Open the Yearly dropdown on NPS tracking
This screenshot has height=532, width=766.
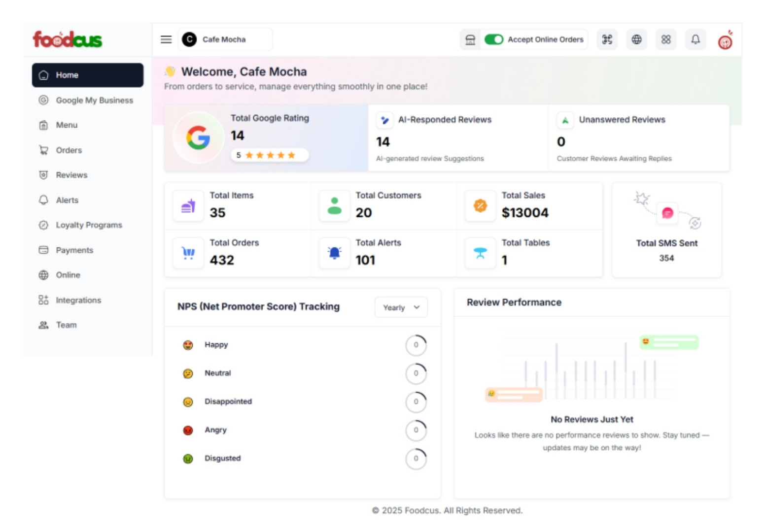[401, 307]
